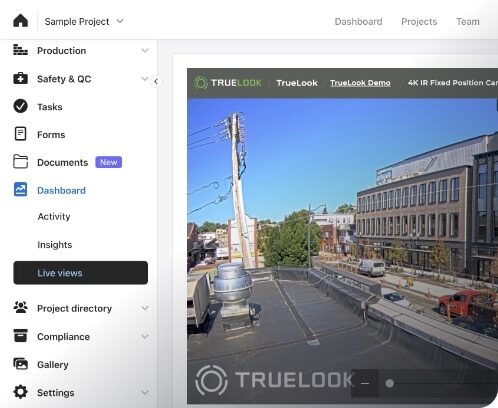Image resolution: width=498 pixels, height=408 pixels.
Task: Go to the Team top tab
Action: point(468,22)
